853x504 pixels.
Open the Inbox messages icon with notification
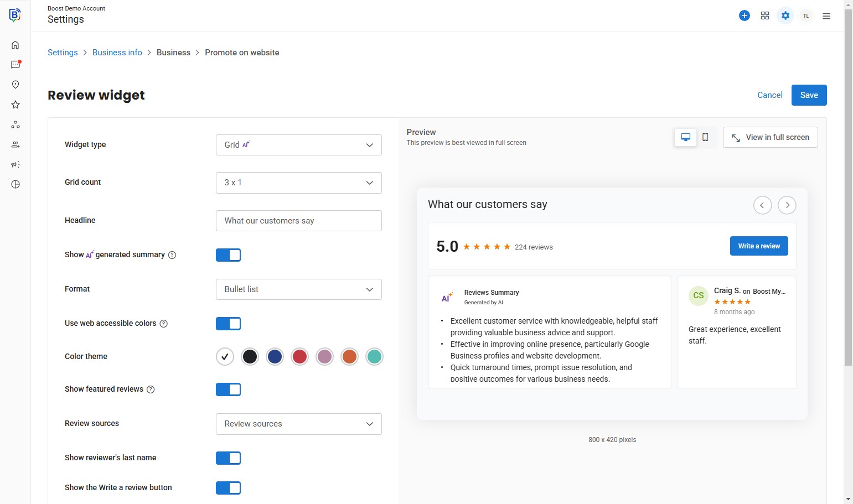[x=15, y=65]
